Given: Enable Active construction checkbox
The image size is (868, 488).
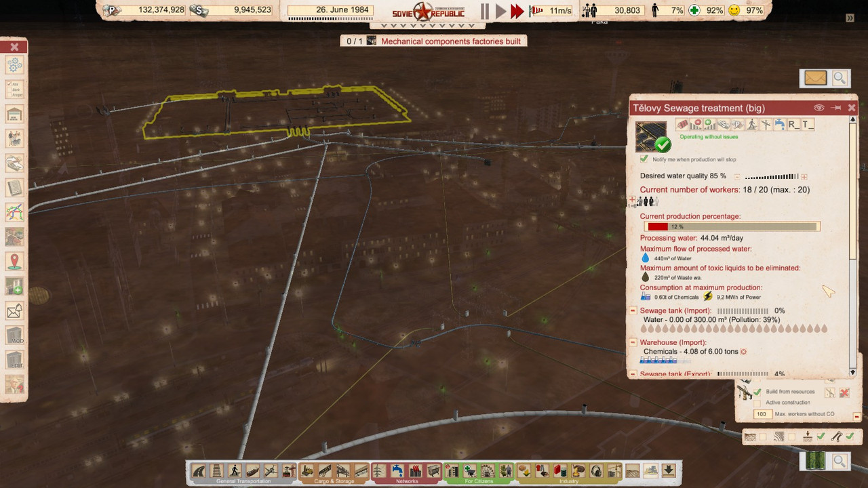Looking at the screenshot, I should pyautogui.click(x=757, y=403).
